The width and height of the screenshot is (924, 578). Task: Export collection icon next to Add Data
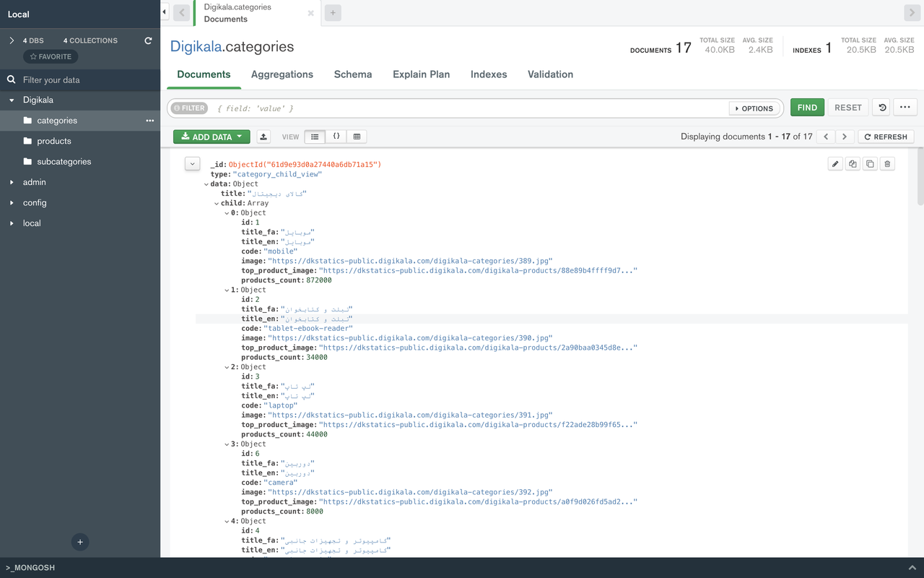pos(263,137)
